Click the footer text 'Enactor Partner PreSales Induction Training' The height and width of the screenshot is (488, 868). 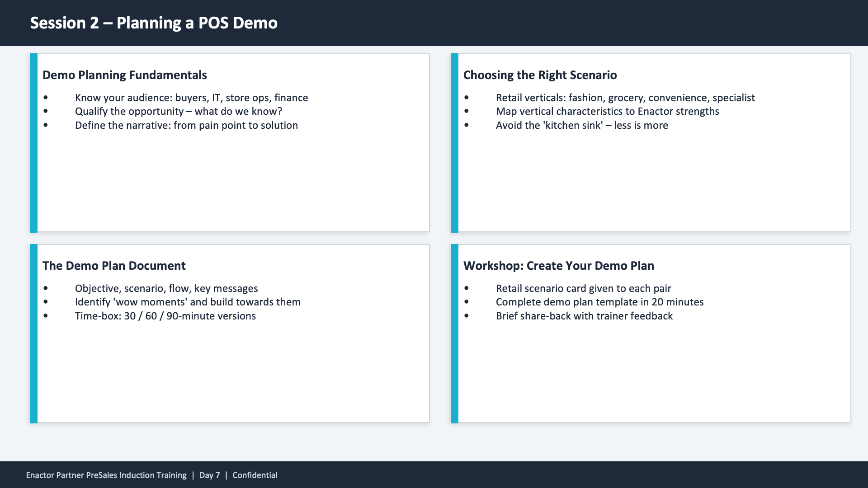(105, 475)
